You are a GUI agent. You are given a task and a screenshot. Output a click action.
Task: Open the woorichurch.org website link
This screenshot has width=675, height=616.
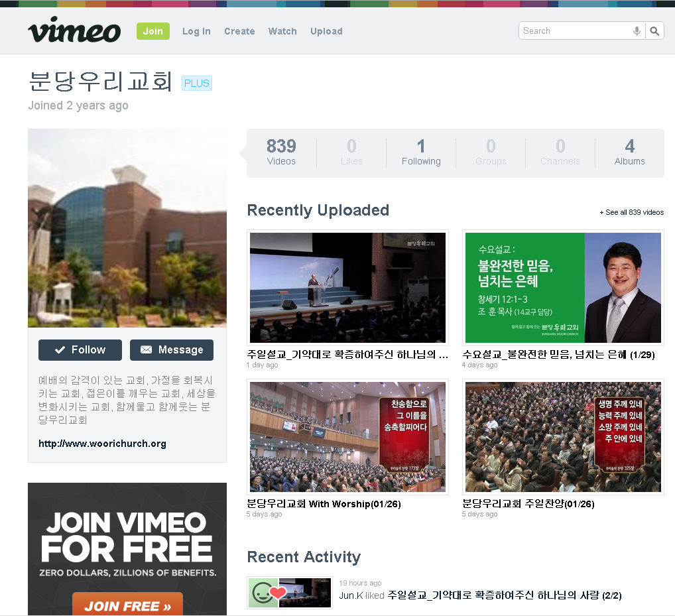[x=103, y=444]
